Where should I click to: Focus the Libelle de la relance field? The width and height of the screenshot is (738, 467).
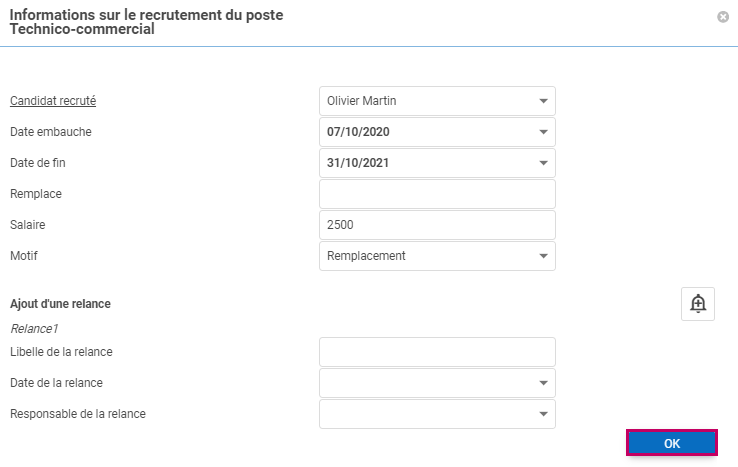click(436, 352)
